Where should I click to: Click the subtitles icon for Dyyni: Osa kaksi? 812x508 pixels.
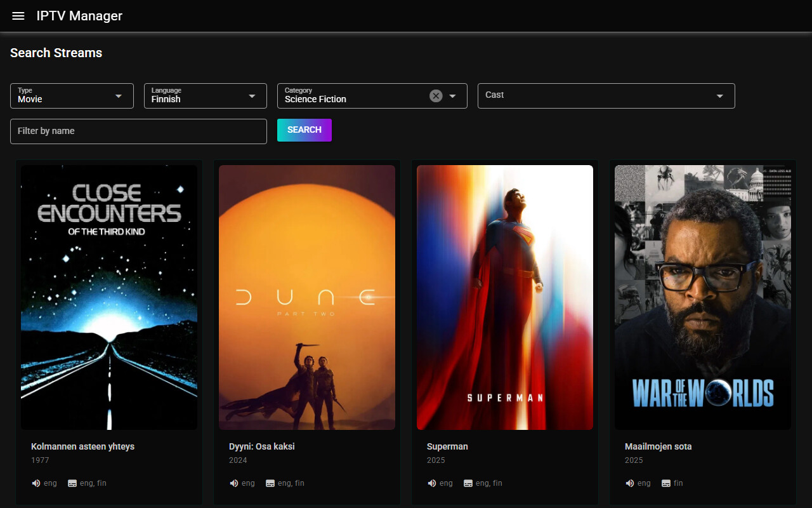(x=270, y=483)
